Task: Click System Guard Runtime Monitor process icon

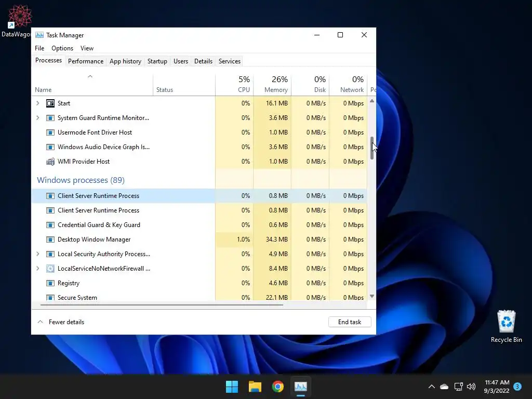Action: 50,118
